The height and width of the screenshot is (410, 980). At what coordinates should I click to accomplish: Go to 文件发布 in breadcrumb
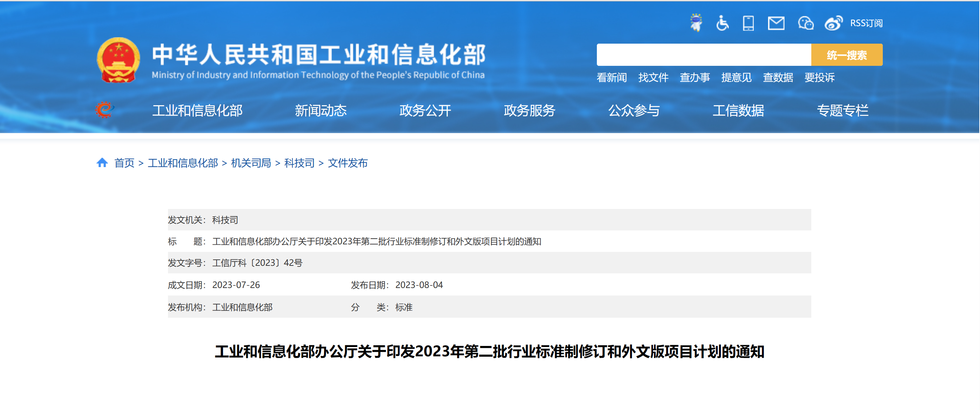(x=348, y=163)
